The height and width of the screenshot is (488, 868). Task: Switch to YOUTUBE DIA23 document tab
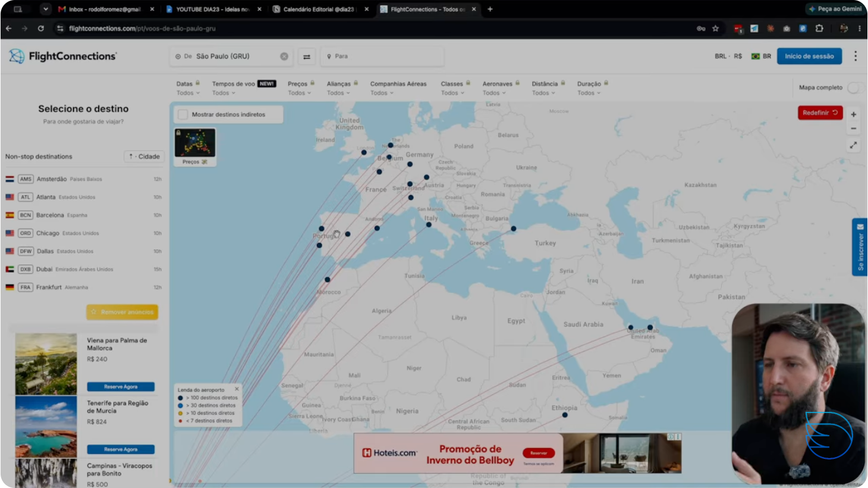point(213,9)
